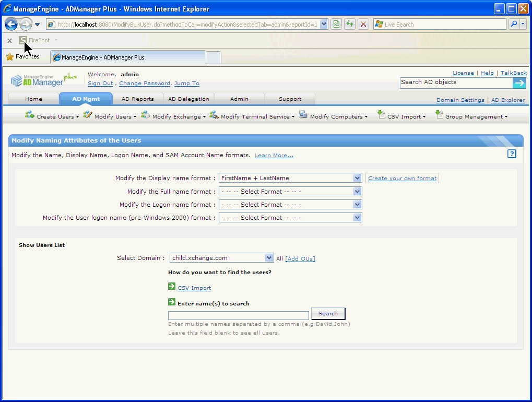Open the Group Management menu

coord(475,116)
